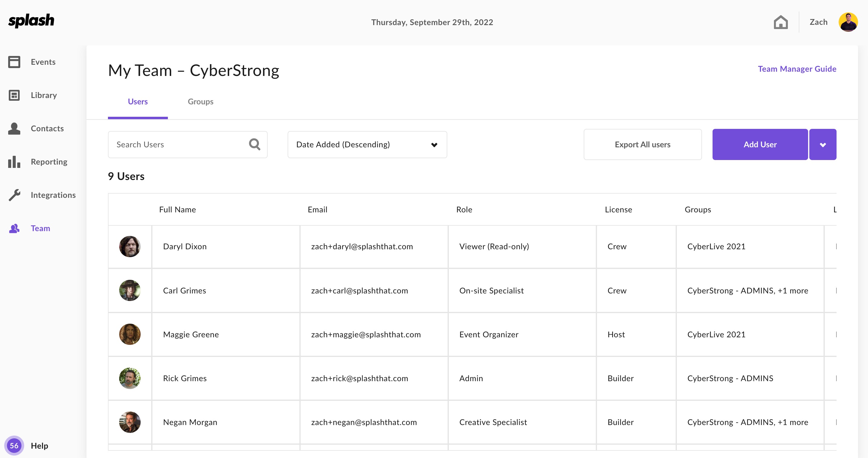Viewport: 868px width, 458px height.
Task: Click the License column header
Action: (618, 210)
